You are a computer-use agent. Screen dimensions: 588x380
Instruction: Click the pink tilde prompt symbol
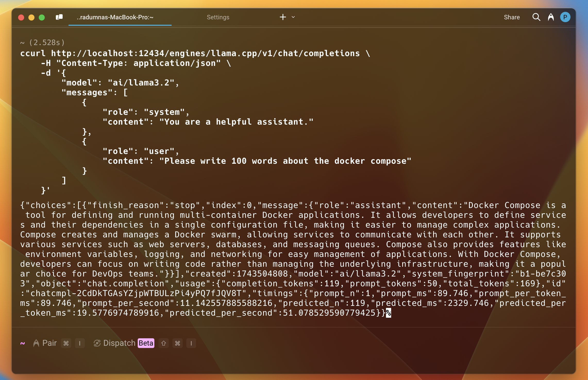pos(23,343)
